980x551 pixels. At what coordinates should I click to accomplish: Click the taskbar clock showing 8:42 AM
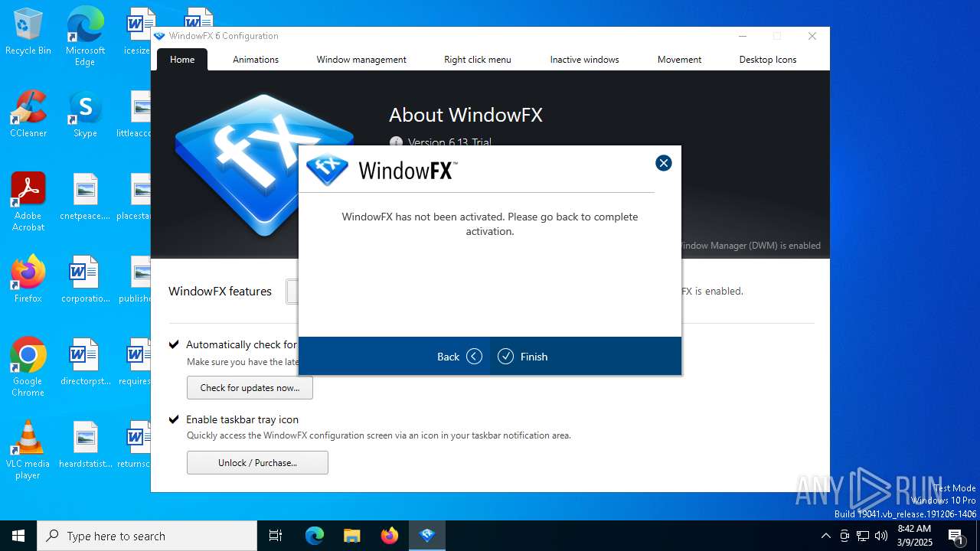(914, 536)
